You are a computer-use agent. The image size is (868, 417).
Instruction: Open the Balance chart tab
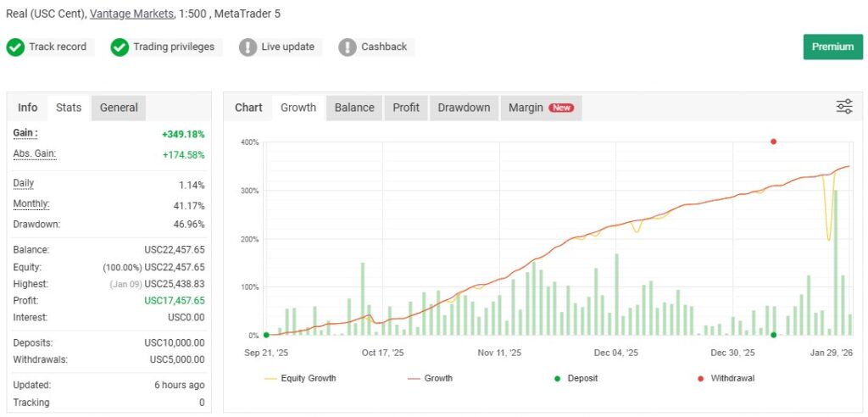click(x=354, y=108)
